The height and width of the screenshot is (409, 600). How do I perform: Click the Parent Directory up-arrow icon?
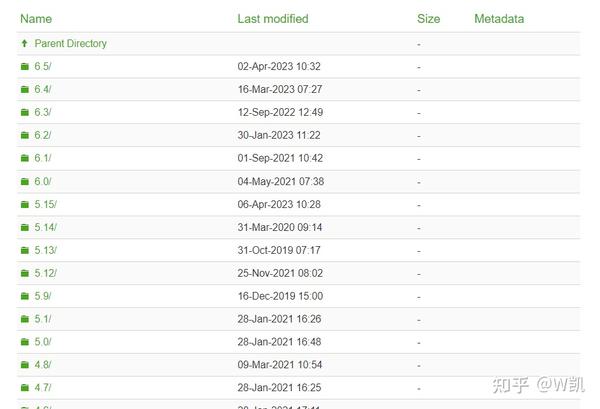pyautogui.click(x=25, y=44)
